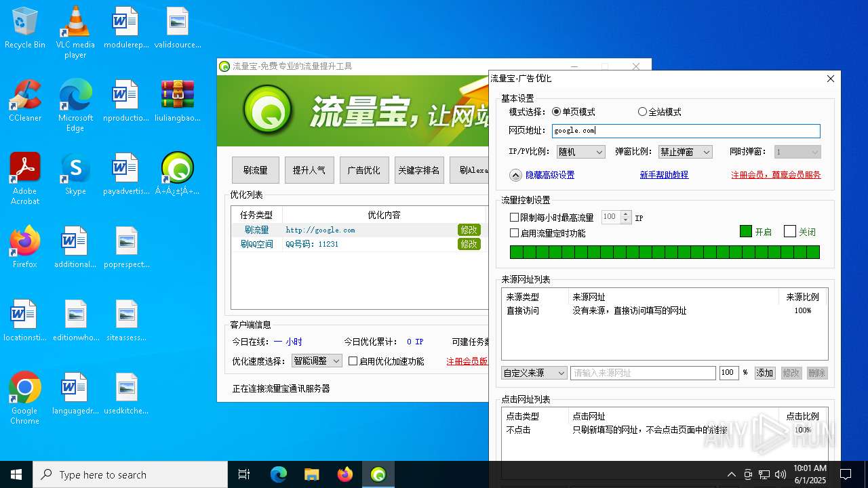
Task: Open Firefox from the taskbar
Action: tap(344, 474)
